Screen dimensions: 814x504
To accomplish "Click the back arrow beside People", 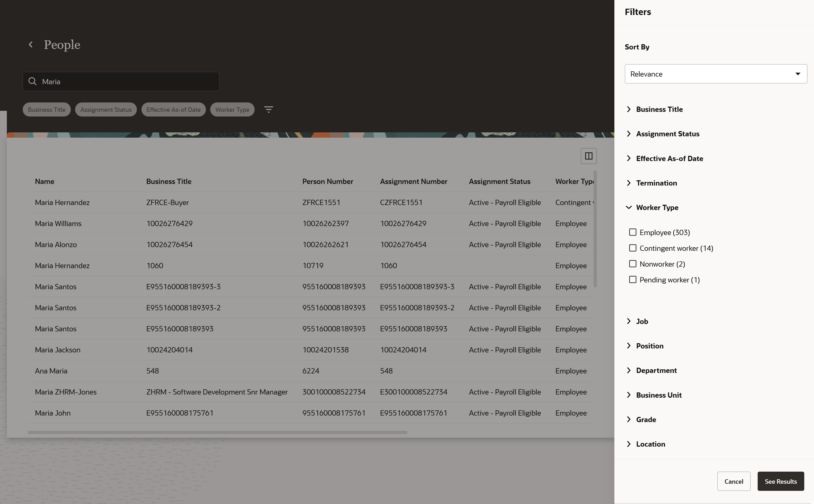I will [31, 44].
